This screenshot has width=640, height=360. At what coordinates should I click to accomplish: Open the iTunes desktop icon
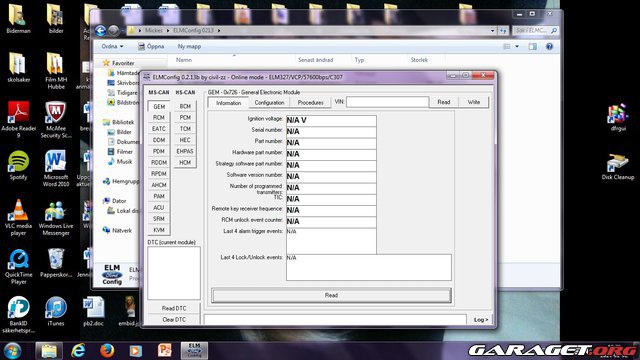[56, 311]
